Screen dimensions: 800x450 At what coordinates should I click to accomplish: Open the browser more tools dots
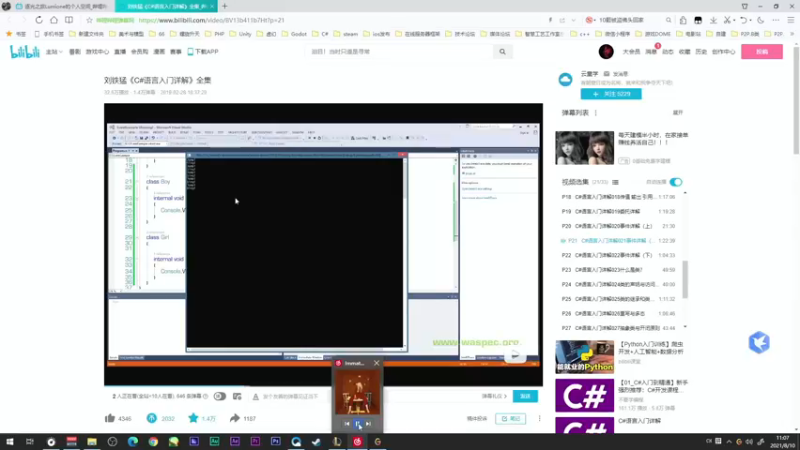point(776,20)
